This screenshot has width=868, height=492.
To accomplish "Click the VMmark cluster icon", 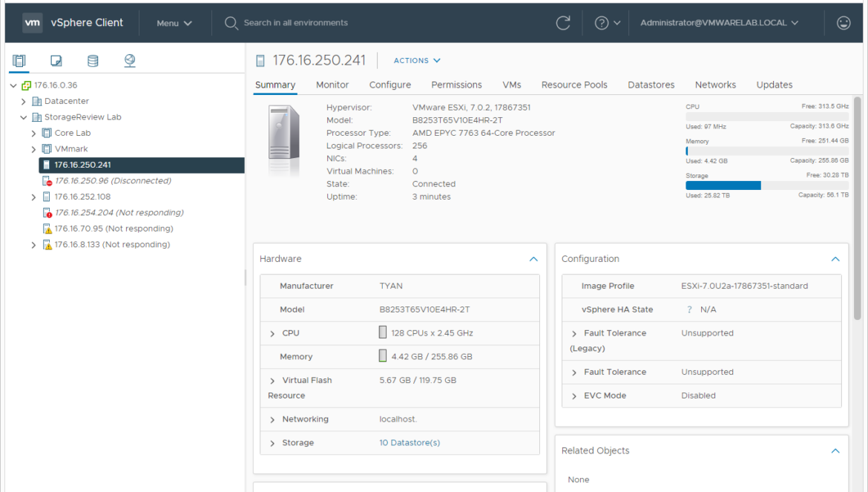I will (47, 149).
